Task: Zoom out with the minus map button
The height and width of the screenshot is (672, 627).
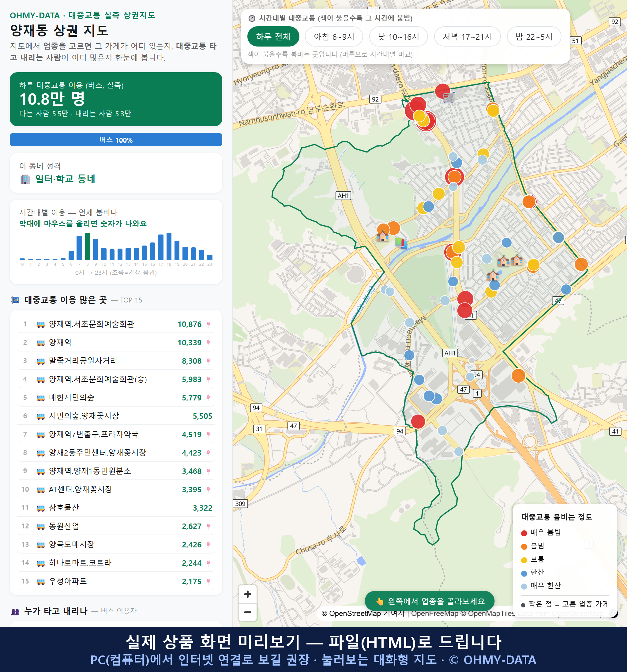Action: coord(247,612)
